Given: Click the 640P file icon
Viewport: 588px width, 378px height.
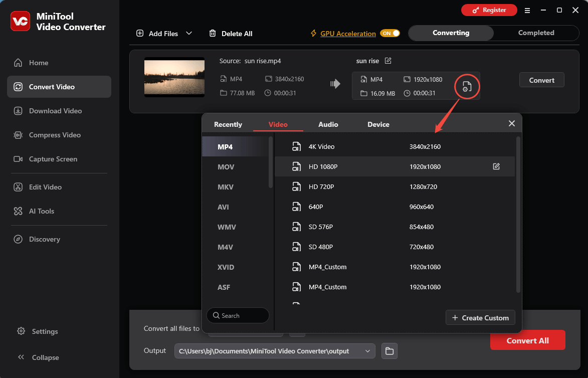Looking at the screenshot, I should coord(296,207).
